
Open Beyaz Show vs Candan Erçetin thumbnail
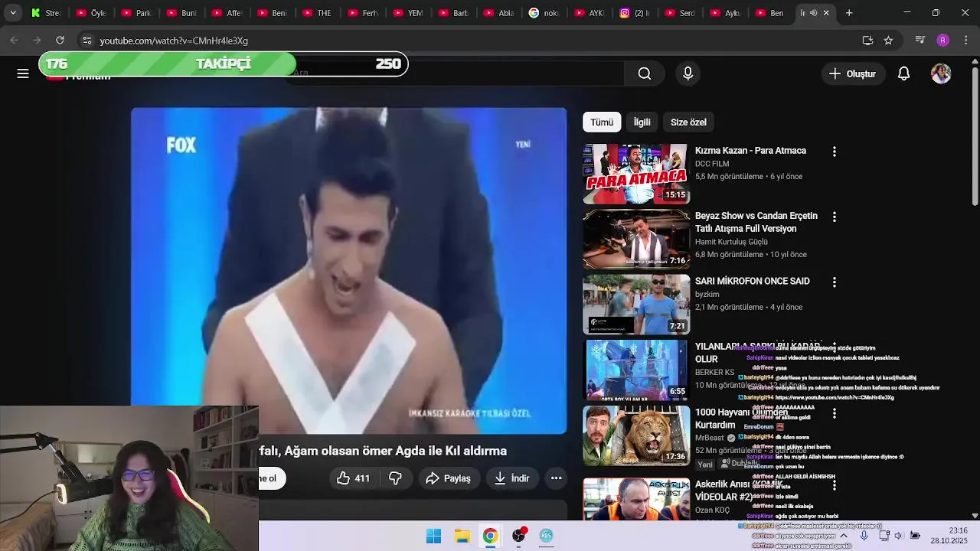pos(636,240)
